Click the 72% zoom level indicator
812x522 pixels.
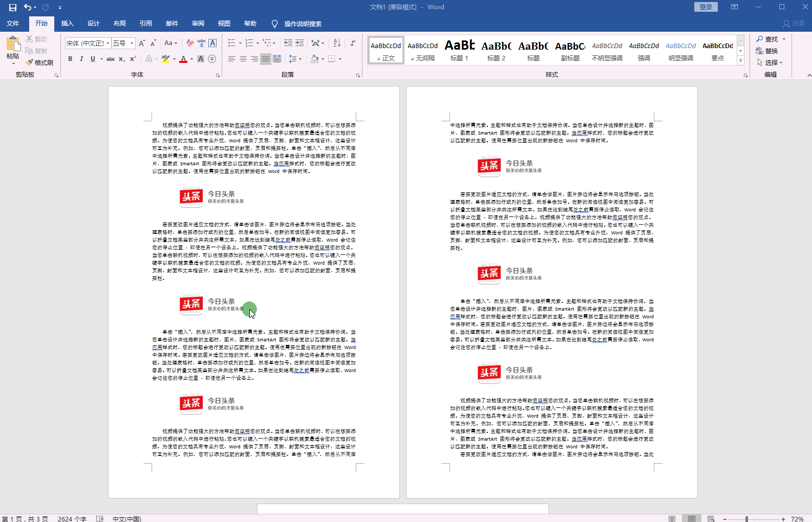[x=797, y=519]
